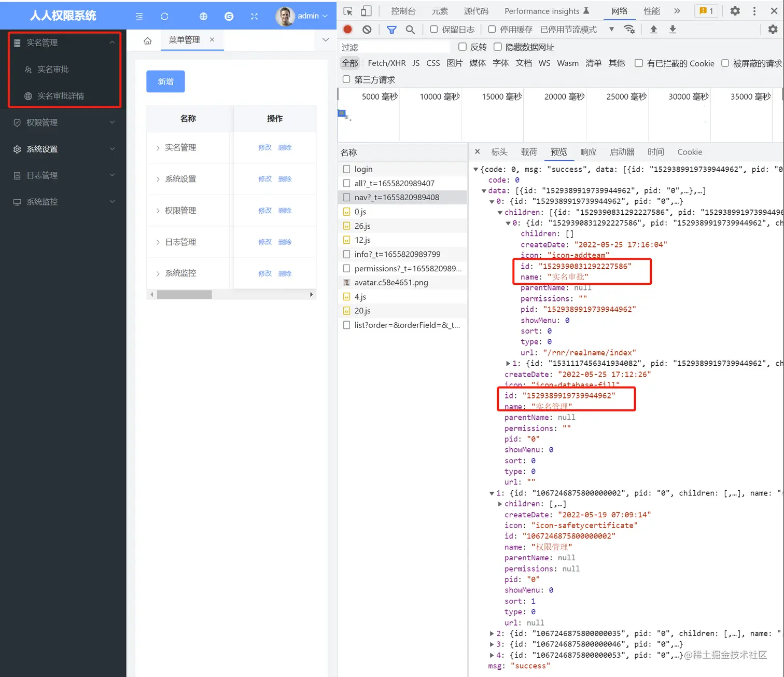This screenshot has width=784, height=677.
Task: Select login request in network list
Action: [x=402, y=169]
